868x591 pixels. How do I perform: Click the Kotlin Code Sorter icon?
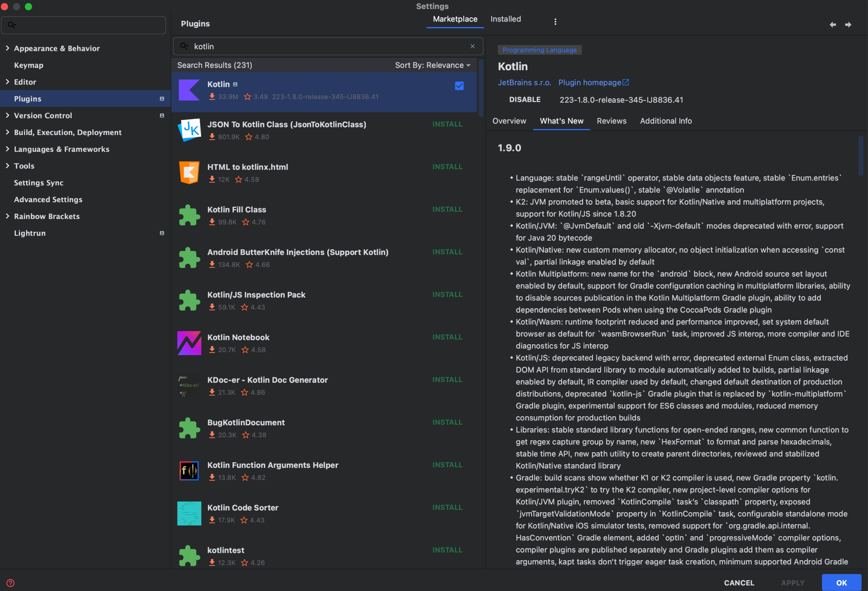[x=189, y=513]
